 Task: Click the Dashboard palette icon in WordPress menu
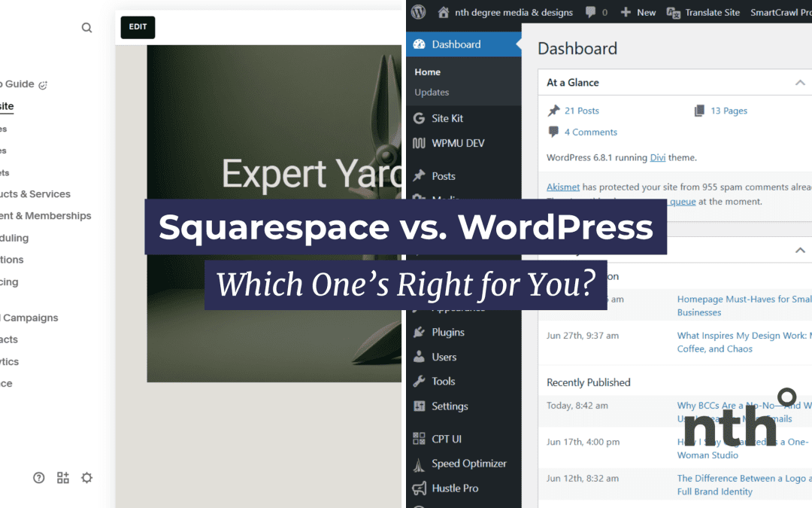[x=419, y=44]
